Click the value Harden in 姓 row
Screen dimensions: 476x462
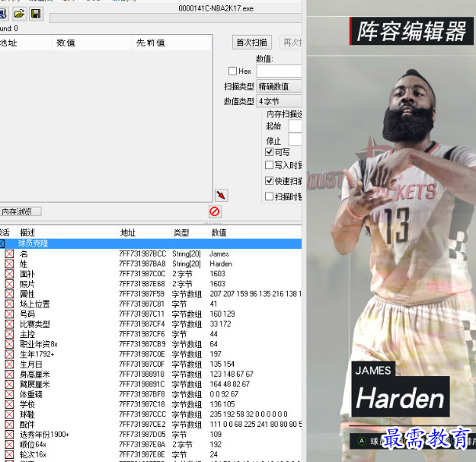pyautogui.click(x=221, y=264)
